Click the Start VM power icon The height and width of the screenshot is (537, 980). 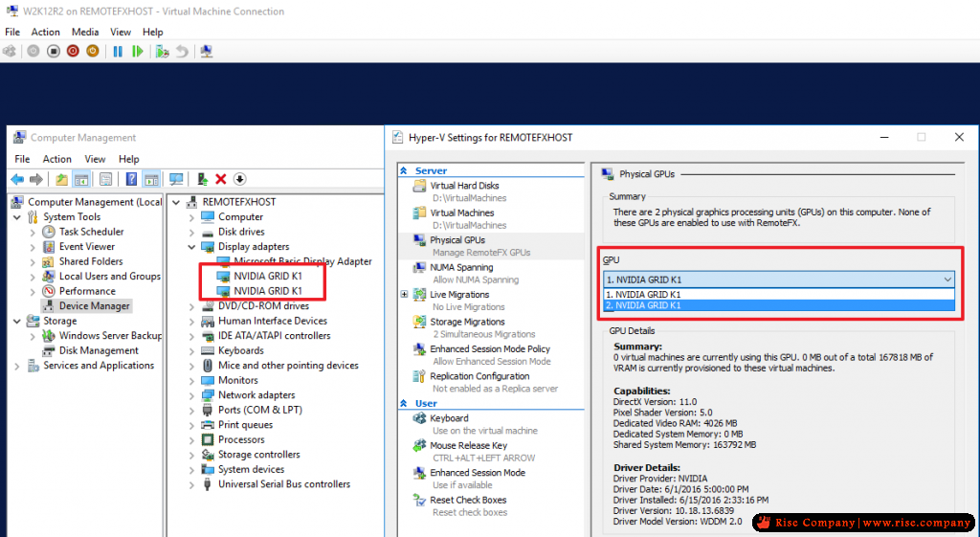pos(33,52)
